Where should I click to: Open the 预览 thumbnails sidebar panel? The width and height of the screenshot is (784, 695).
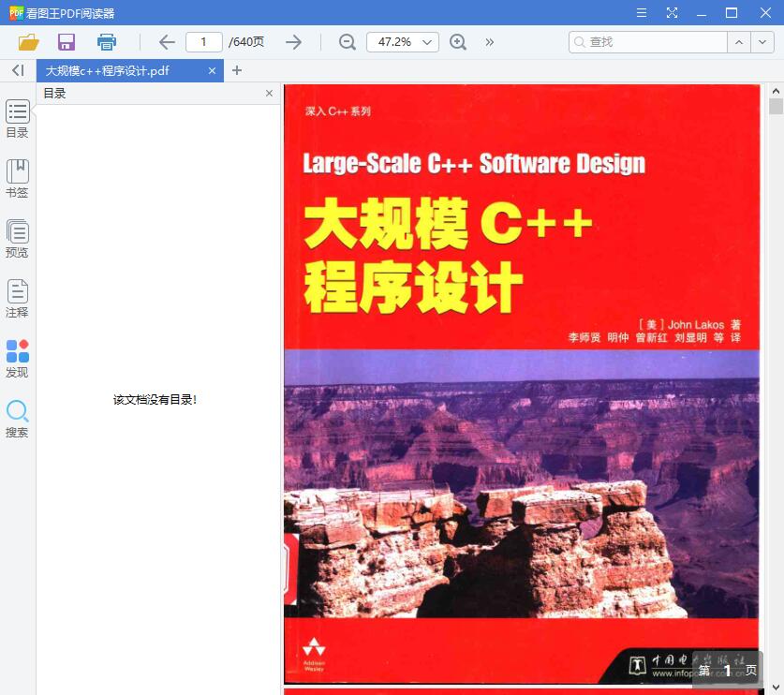pos(18,239)
